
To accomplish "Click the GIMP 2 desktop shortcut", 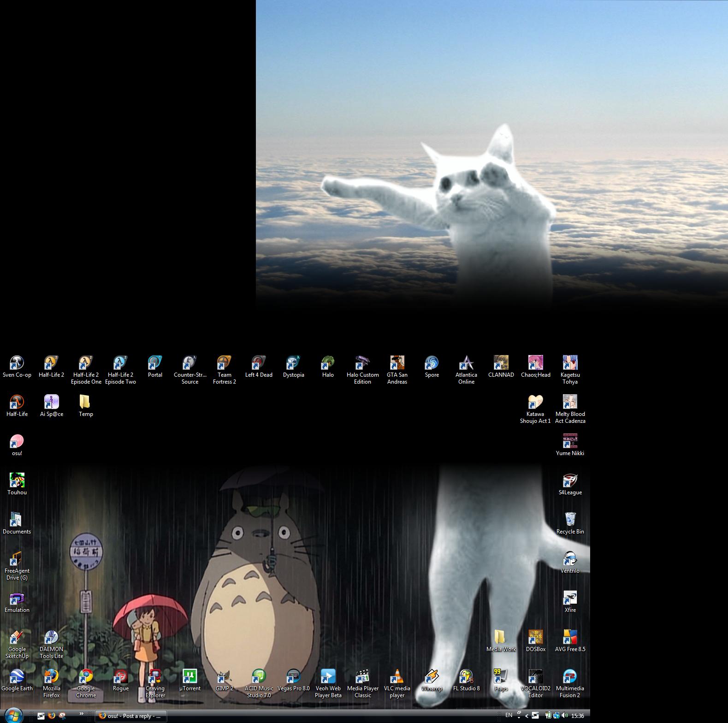I will pyautogui.click(x=225, y=680).
